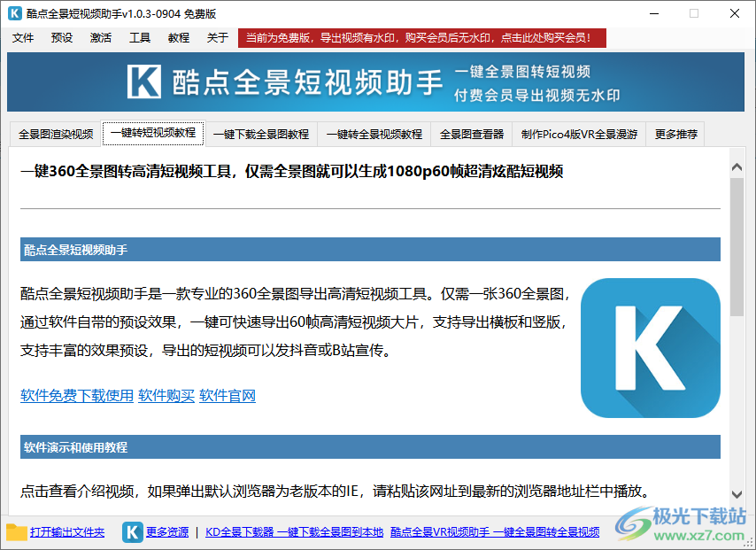Open the 激活 menu
Image resolution: width=756 pixels, height=550 pixels.
pos(101,37)
